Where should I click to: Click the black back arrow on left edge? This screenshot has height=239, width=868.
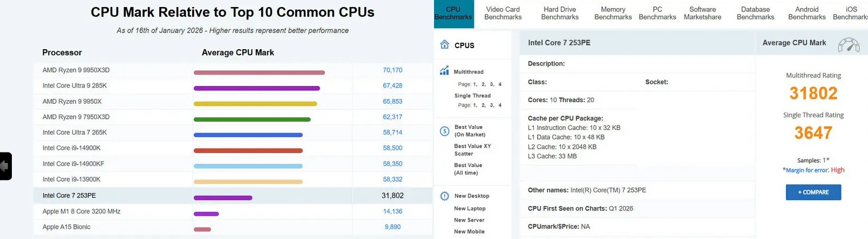pyautogui.click(x=5, y=166)
